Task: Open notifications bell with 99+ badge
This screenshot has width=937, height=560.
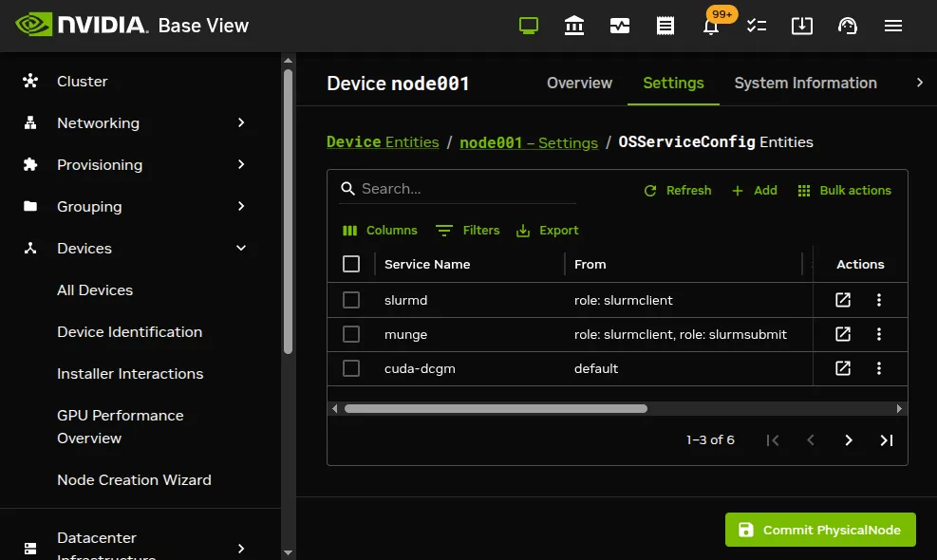Action: pyautogui.click(x=711, y=27)
